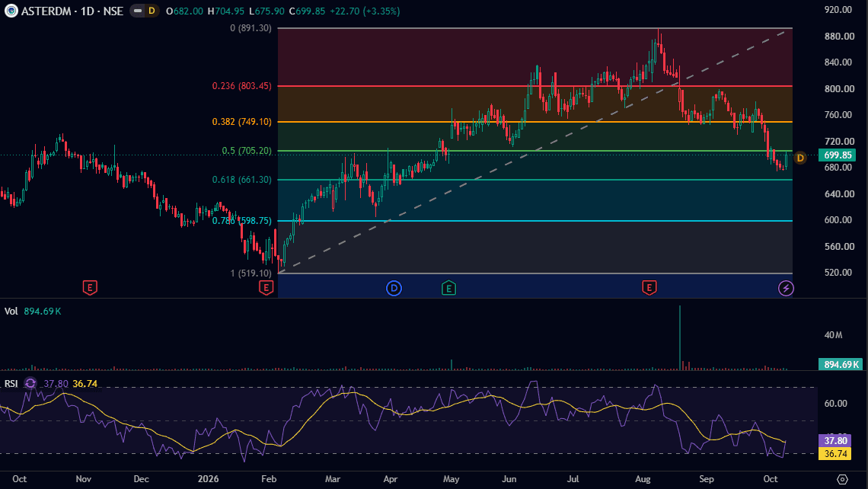Click the 60.00 RSI axis label
Viewport: 868px width, 489px height.
click(836, 403)
